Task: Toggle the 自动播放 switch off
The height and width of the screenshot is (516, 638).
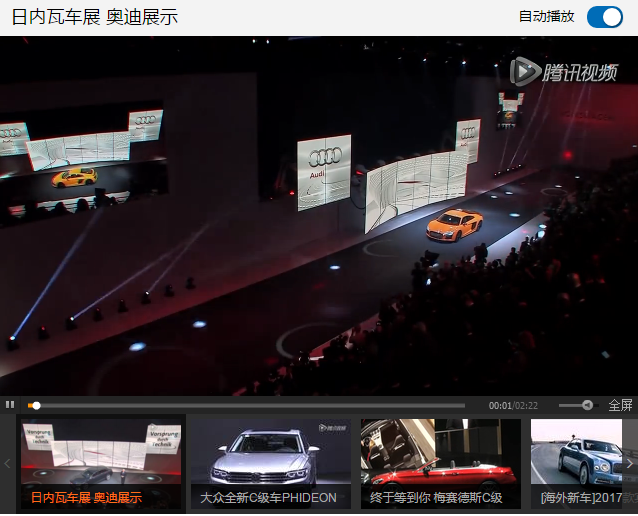Action: click(x=605, y=17)
